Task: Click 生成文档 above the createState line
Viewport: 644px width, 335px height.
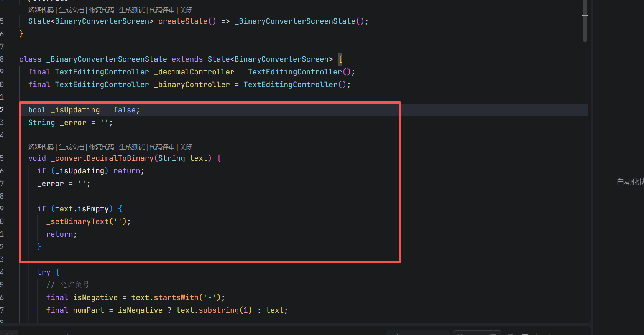Action: point(71,10)
